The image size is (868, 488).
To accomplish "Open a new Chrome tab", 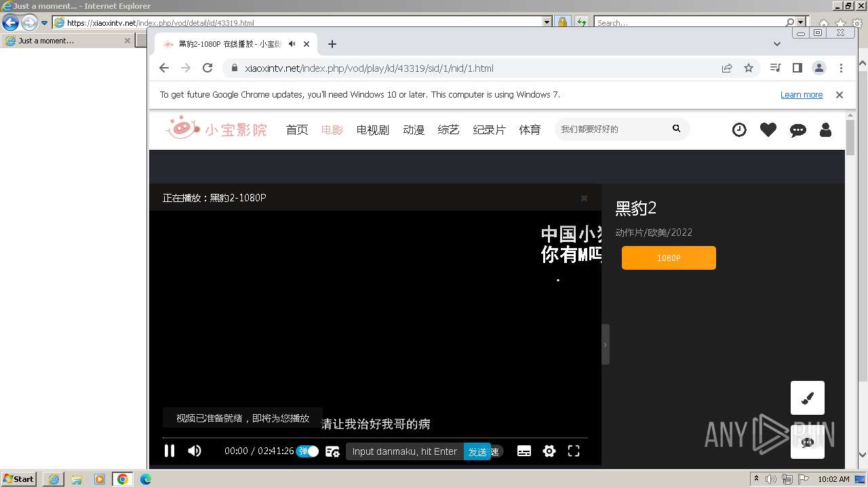I will click(332, 44).
